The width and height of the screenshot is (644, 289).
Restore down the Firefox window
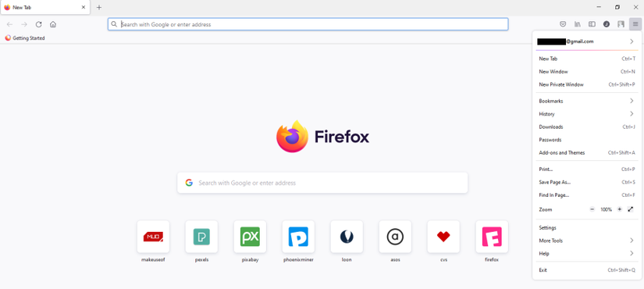(x=617, y=7)
